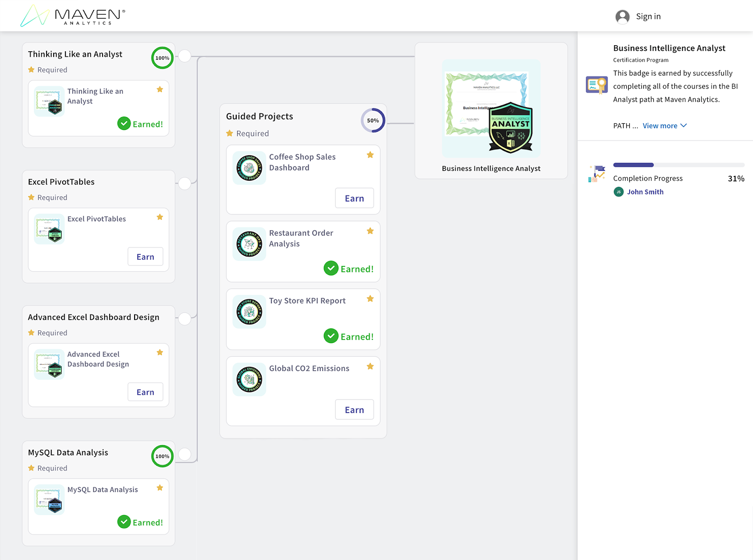The height and width of the screenshot is (560, 753).
Task: Click the Advanced Excel Dashboard Design badge thumbnail
Action: [49, 364]
